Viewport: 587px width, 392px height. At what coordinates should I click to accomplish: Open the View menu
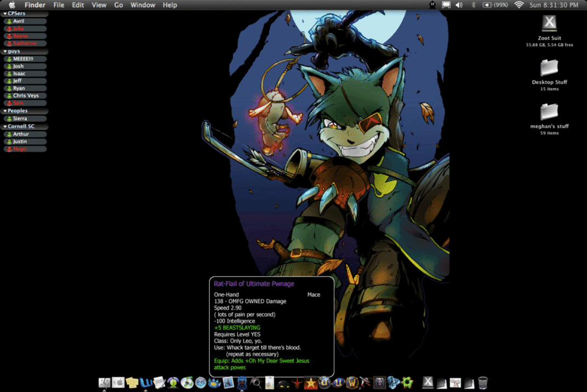click(99, 5)
